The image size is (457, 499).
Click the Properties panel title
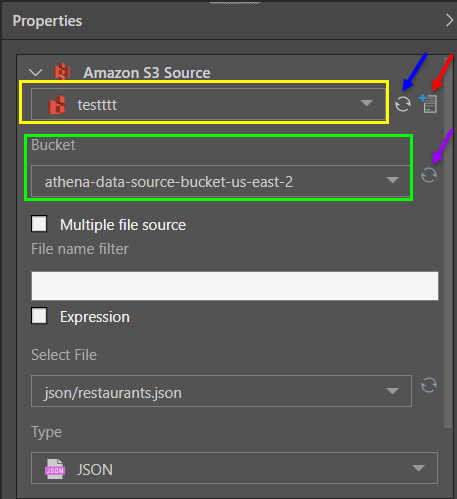pyautogui.click(x=47, y=21)
